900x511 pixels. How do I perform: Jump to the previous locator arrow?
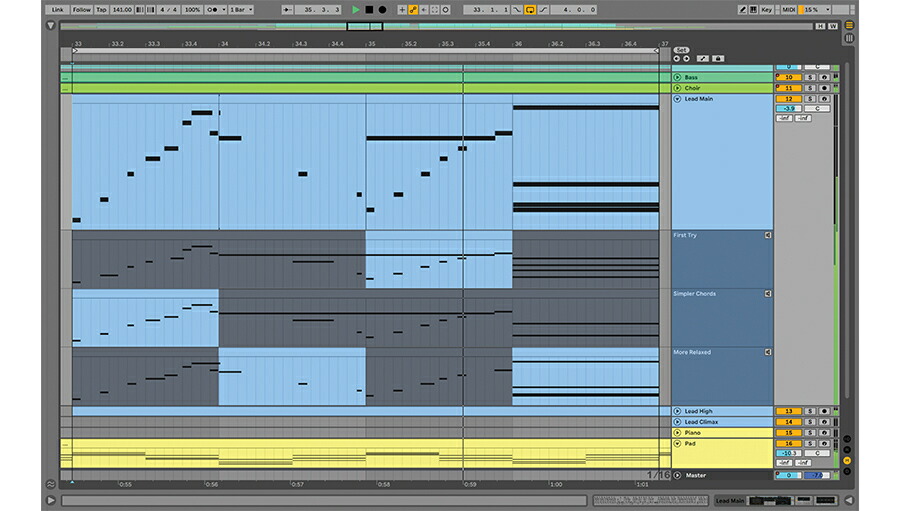(x=676, y=59)
